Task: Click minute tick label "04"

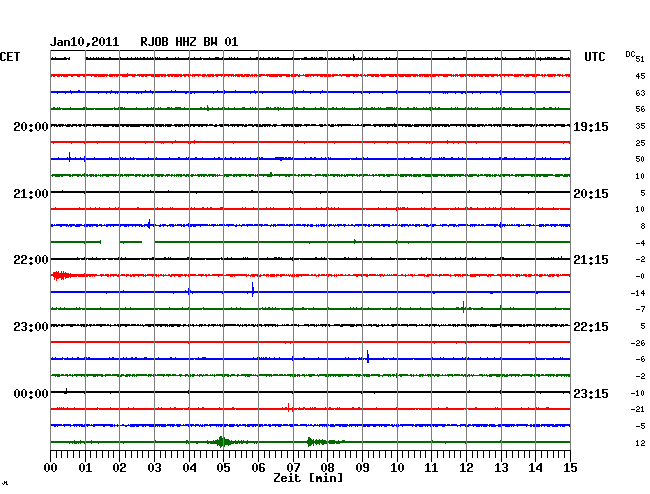Action: (189, 468)
